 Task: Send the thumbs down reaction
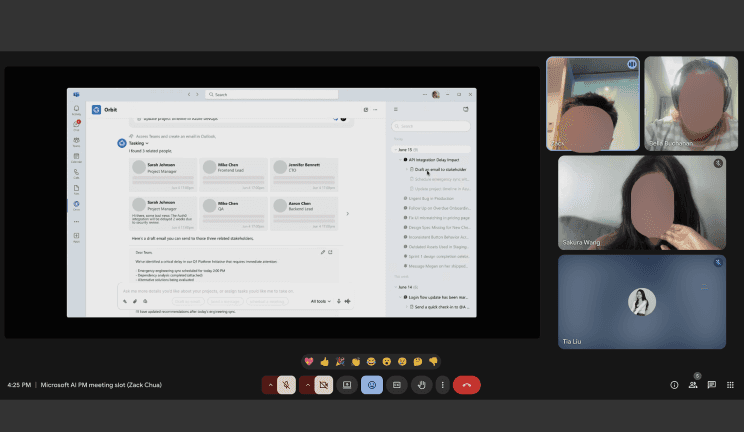[x=433, y=362]
